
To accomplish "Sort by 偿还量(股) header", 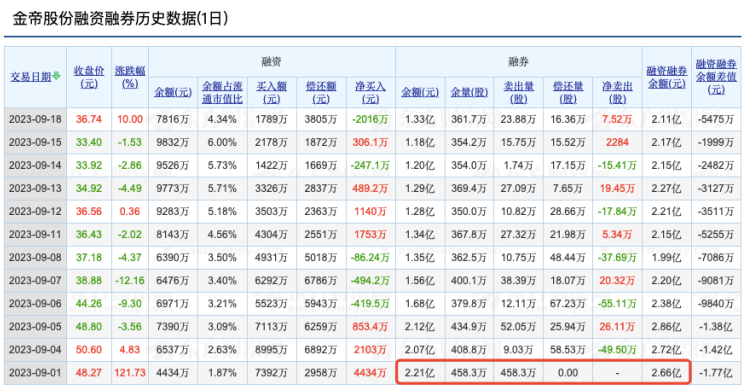I will [568, 92].
